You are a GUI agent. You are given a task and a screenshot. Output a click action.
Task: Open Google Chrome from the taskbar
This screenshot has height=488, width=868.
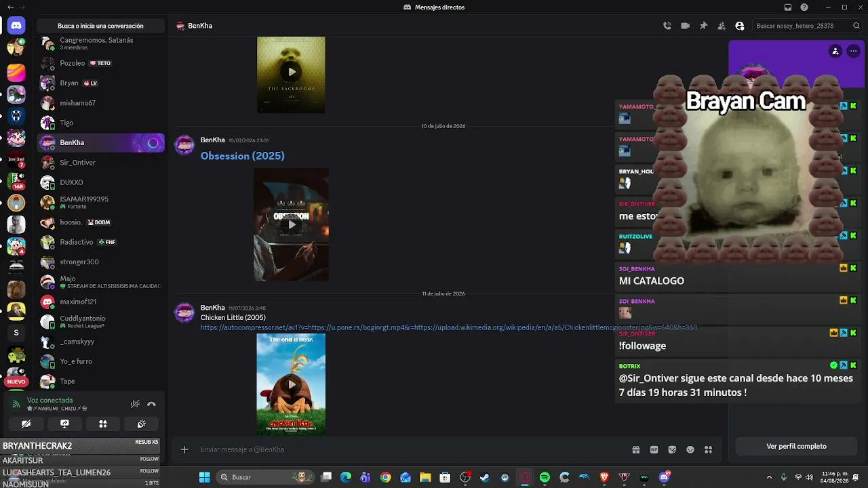(x=385, y=477)
